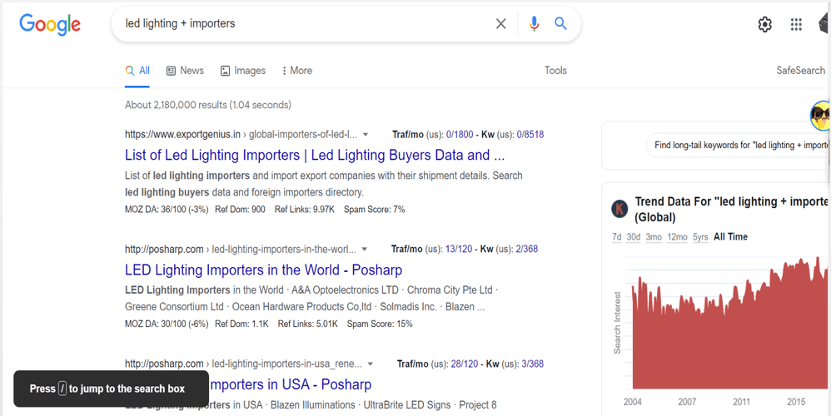Open List of Led Lighting Importers result
832x416 pixels.
(315, 155)
